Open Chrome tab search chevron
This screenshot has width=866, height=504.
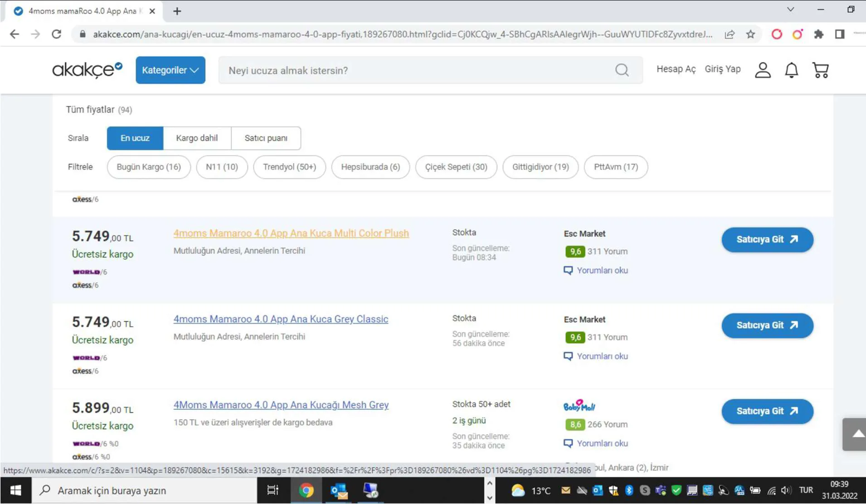tap(790, 10)
